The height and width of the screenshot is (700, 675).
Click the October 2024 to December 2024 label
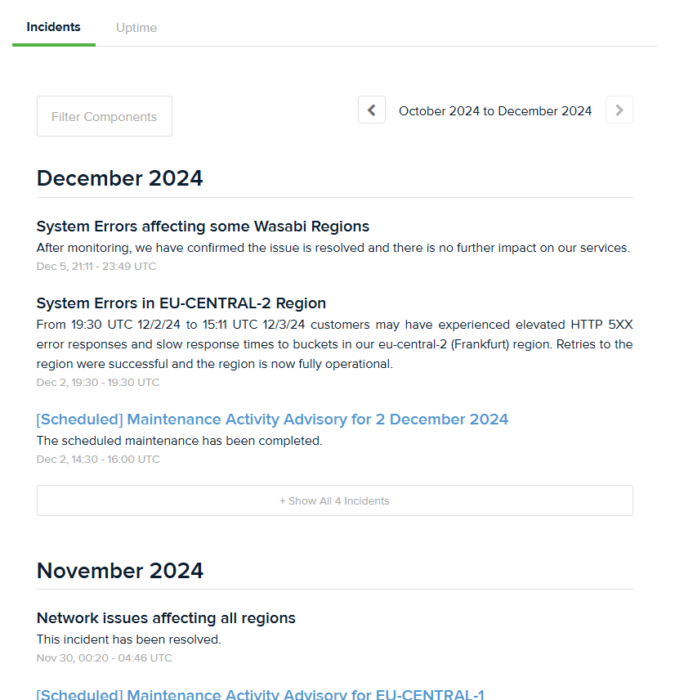495,111
